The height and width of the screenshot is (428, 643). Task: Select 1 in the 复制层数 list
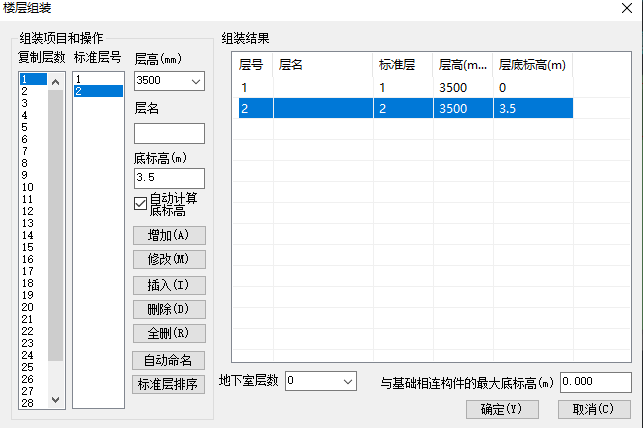33,79
